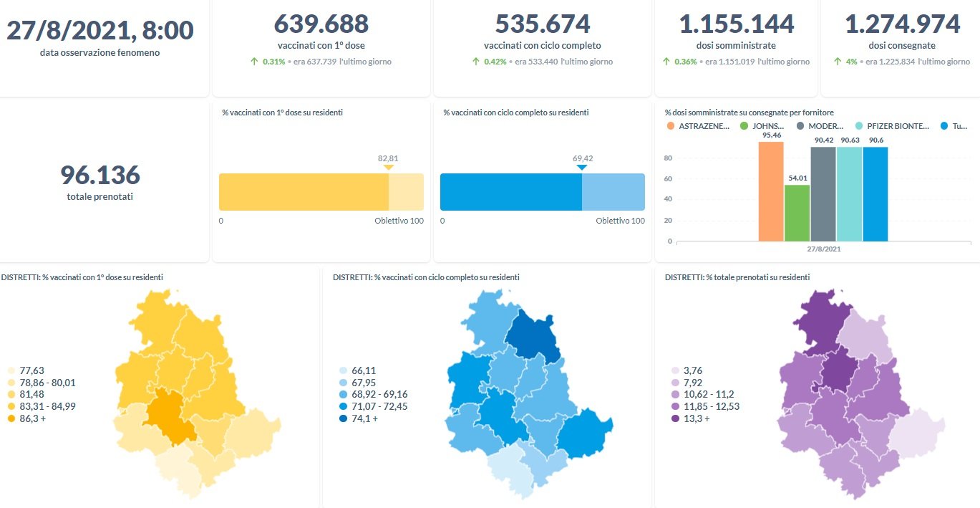Open the 96.136 totale prenotati card
Screen dimensions: 980x508
click(100, 181)
